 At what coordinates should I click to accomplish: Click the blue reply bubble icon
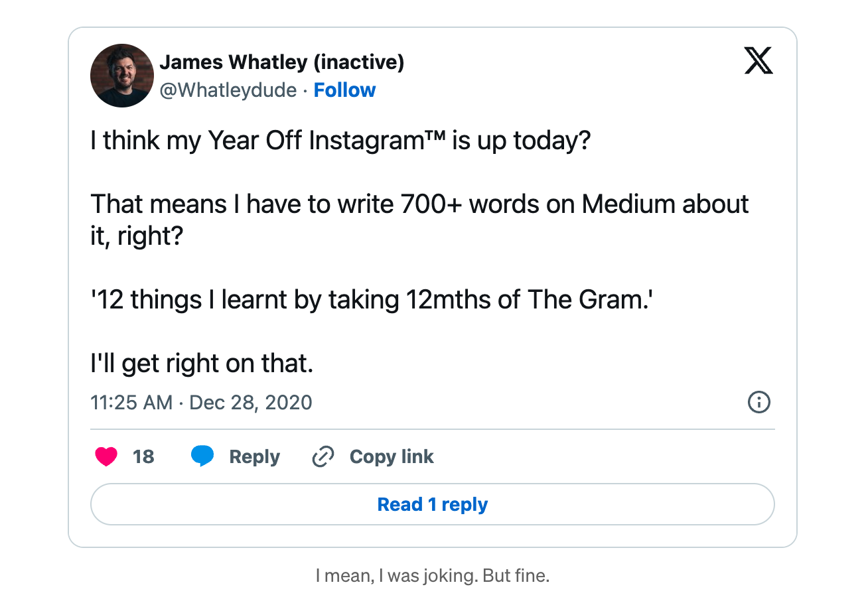202,457
